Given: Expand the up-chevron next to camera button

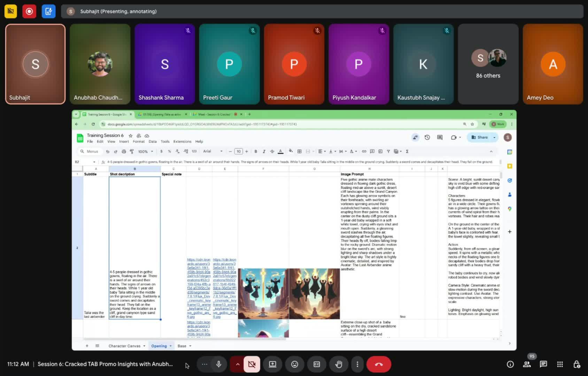Looking at the screenshot, I should click(x=238, y=364).
